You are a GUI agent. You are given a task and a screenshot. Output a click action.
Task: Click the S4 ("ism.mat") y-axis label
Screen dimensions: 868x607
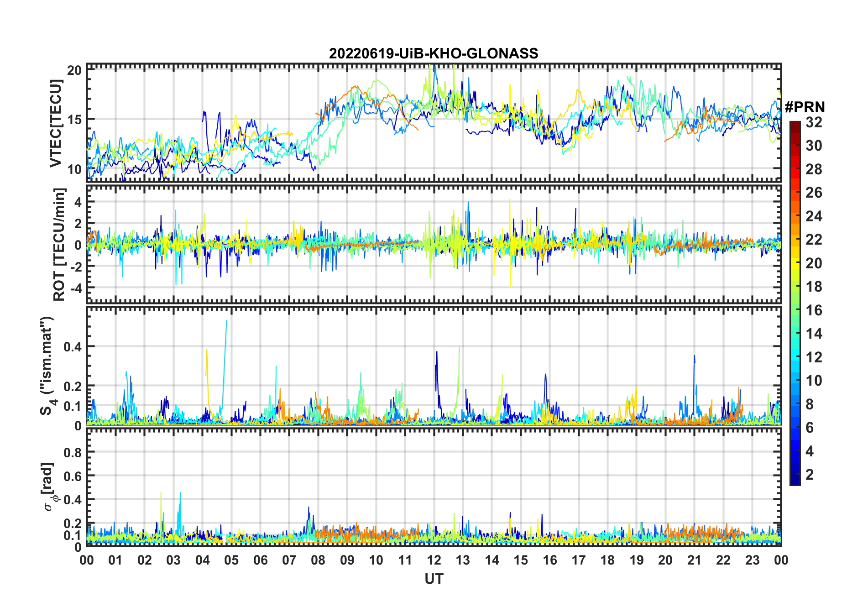coord(47,366)
